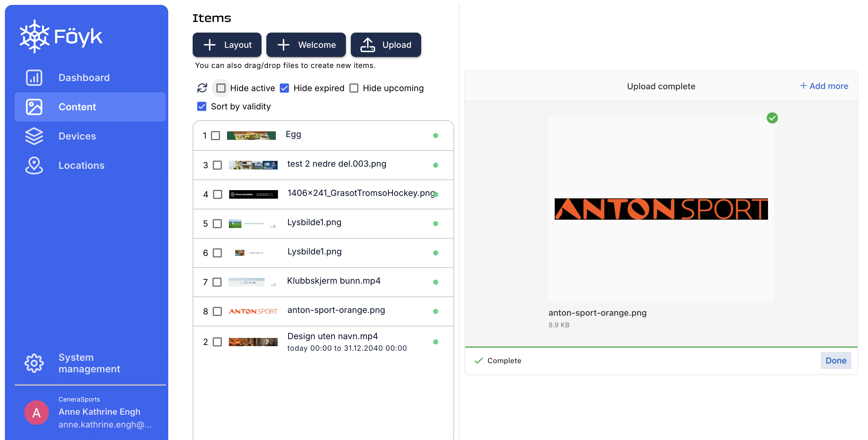Click the refresh items icon

202,88
